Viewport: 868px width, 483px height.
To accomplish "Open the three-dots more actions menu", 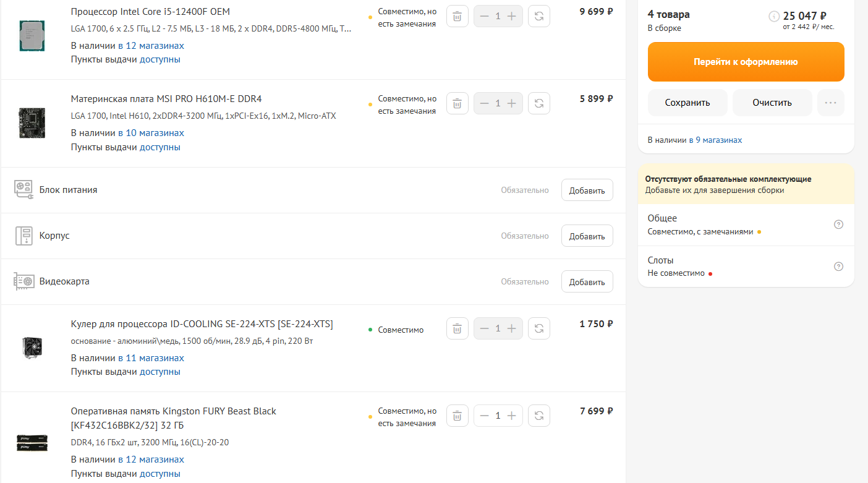I will [830, 103].
